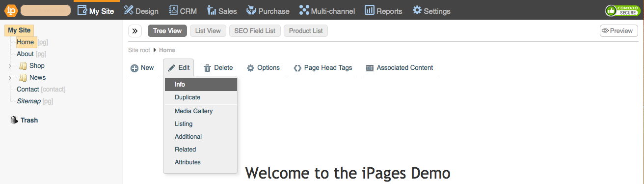Screen dimensions: 644x184
Task: Select the My Site root tree node
Action: [x=19, y=30]
